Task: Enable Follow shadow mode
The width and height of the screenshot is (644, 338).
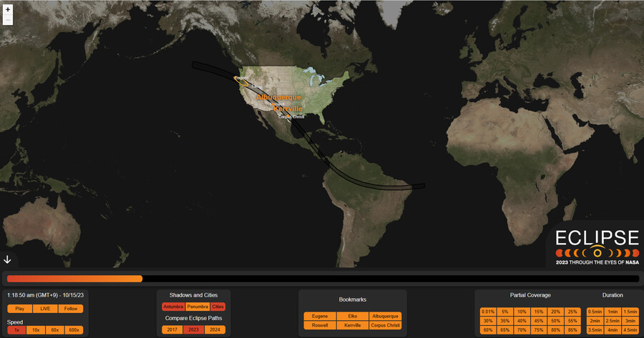Action: click(x=69, y=309)
